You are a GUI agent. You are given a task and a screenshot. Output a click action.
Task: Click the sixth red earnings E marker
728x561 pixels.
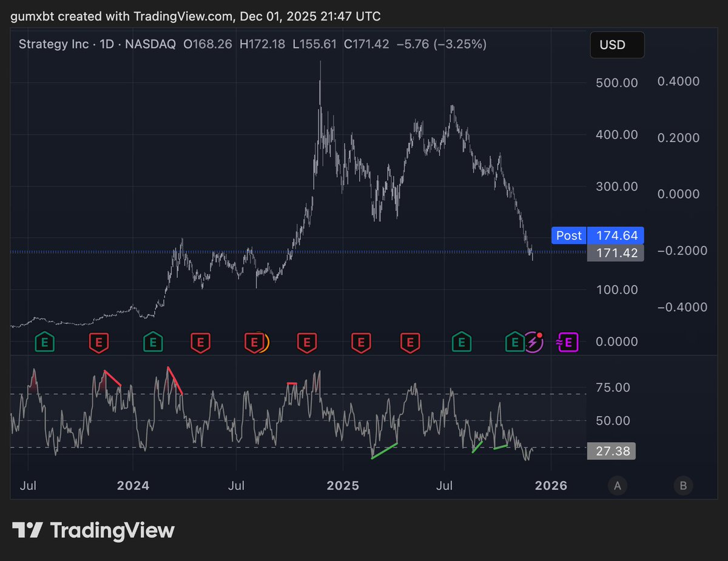[411, 342]
